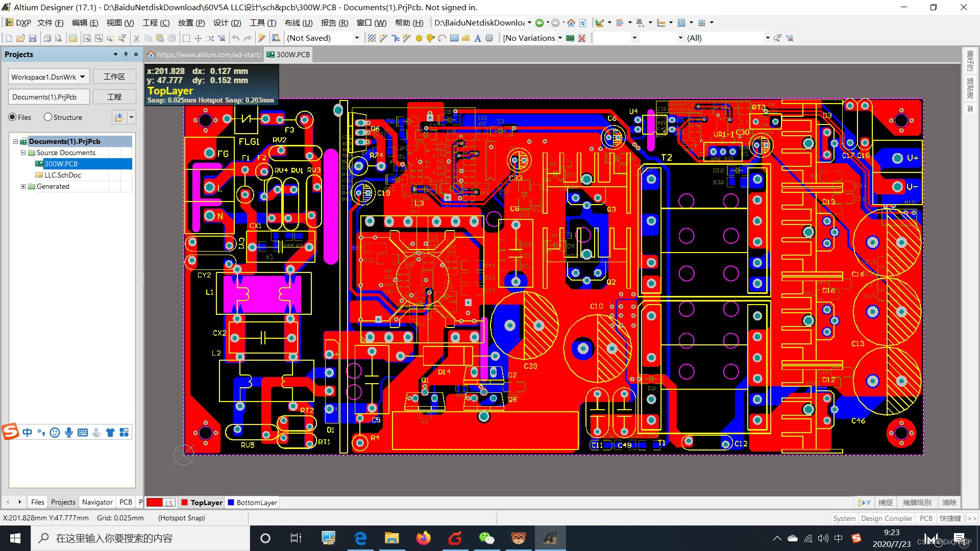Click the Cut scissors icon

136,38
